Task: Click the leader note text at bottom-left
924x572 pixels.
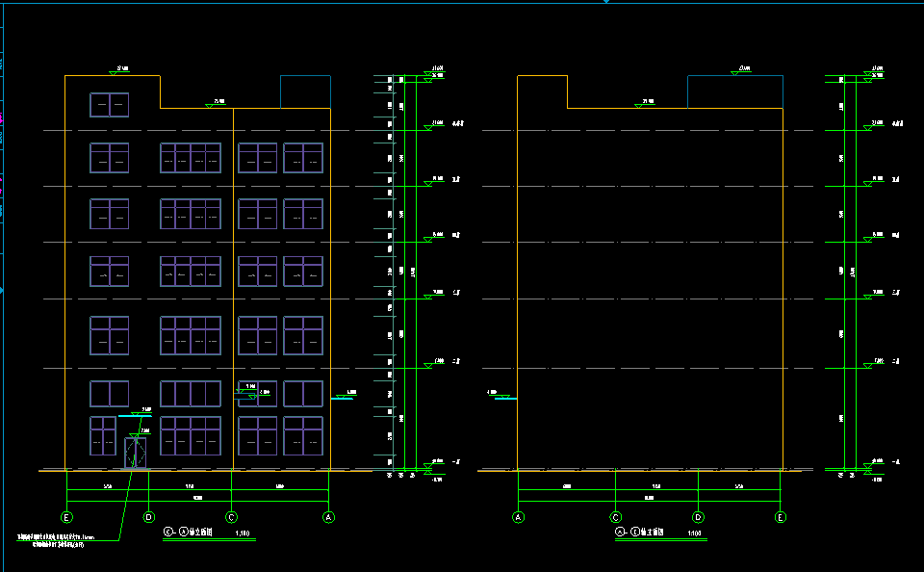Action: coord(58,538)
